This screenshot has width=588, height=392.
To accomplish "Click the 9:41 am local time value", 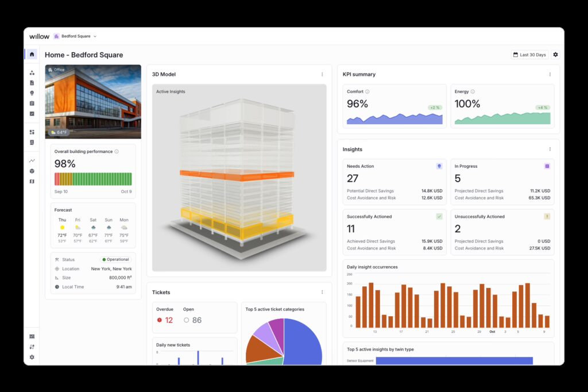I will point(124,287).
